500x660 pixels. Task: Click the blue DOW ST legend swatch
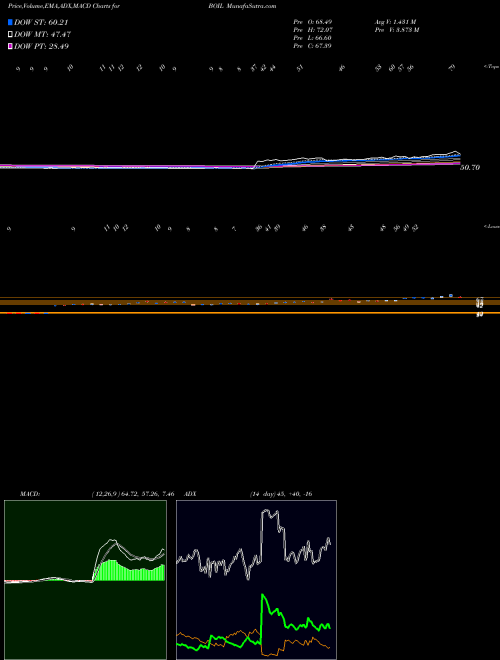click(x=11, y=23)
